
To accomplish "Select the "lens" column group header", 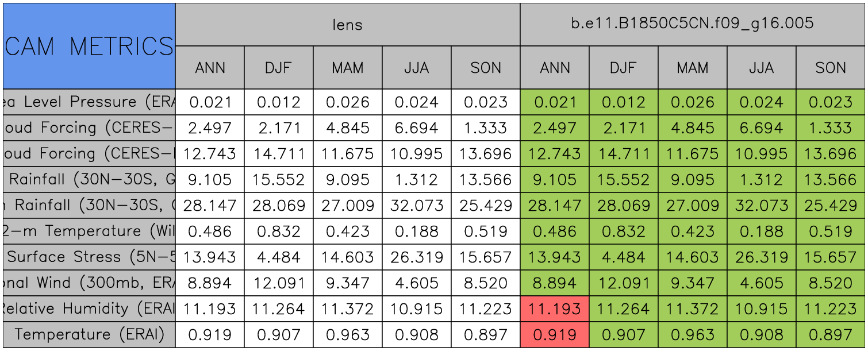I will pyautogui.click(x=347, y=24).
